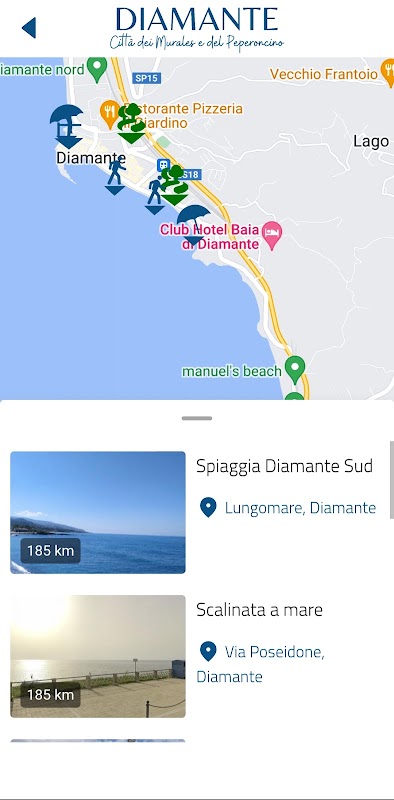Click the location pin beside Lungomare, Diamante
Screen dimensions: 394x800
point(208,508)
